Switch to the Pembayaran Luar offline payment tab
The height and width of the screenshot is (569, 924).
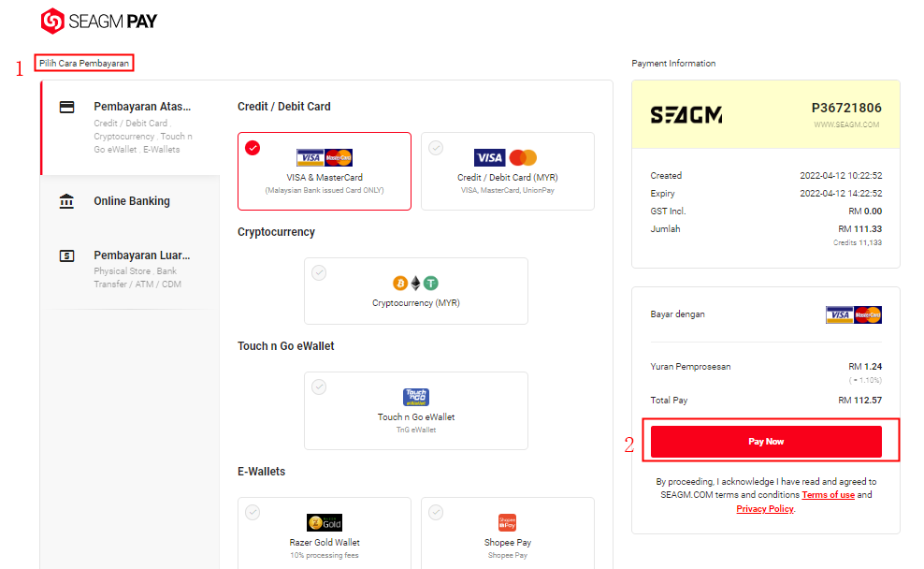(x=130, y=269)
